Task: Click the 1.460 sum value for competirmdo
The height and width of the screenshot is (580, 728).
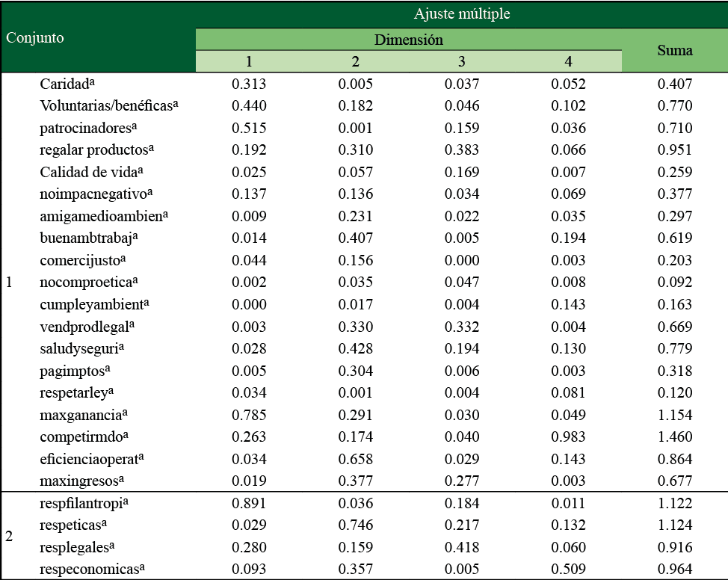Action: point(674,437)
